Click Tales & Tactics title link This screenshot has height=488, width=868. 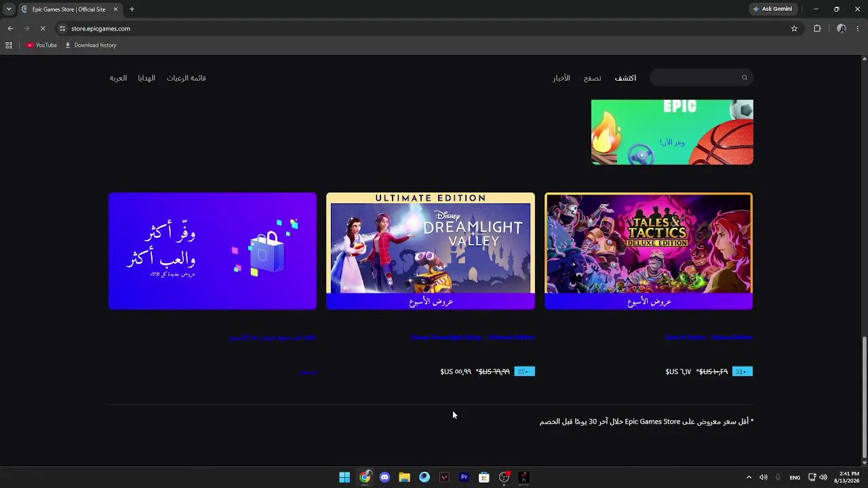pyautogui.click(x=709, y=338)
